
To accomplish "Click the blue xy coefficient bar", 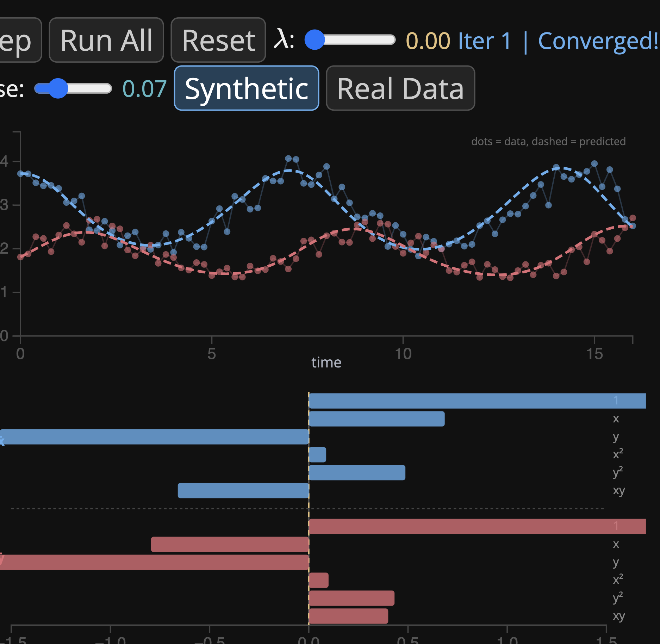I will tap(243, 490).
